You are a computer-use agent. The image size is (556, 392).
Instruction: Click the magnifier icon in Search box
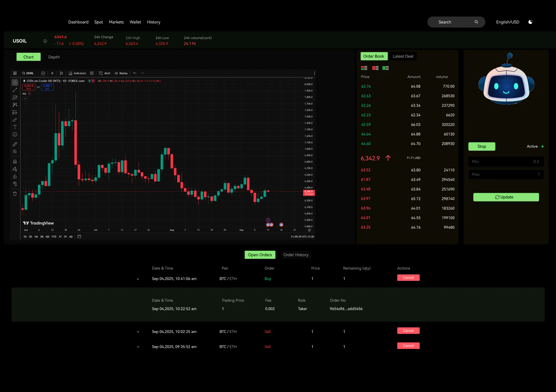pos(476,22)
